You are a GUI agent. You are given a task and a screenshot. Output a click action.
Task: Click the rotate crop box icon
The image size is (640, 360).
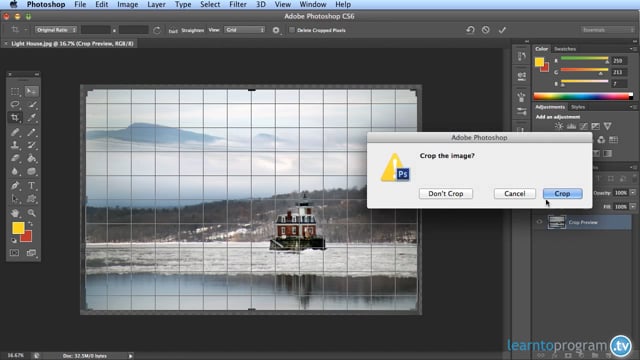[x=157, y=30]
